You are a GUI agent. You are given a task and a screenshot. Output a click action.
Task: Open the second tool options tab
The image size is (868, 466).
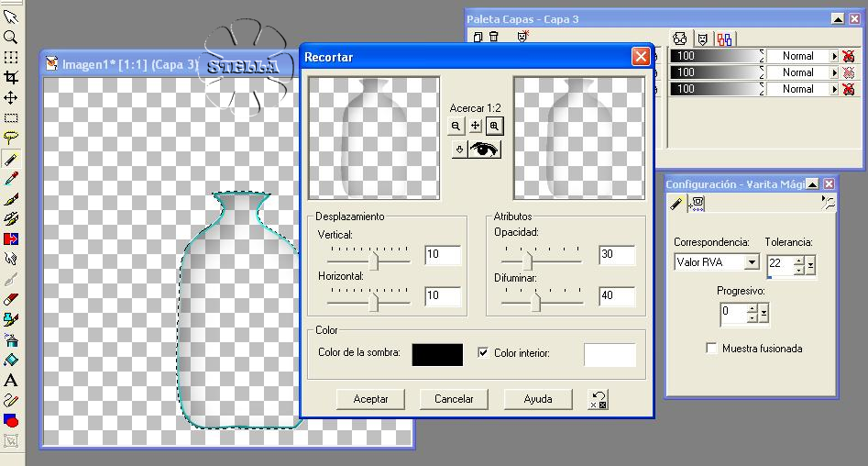(697, 204)
